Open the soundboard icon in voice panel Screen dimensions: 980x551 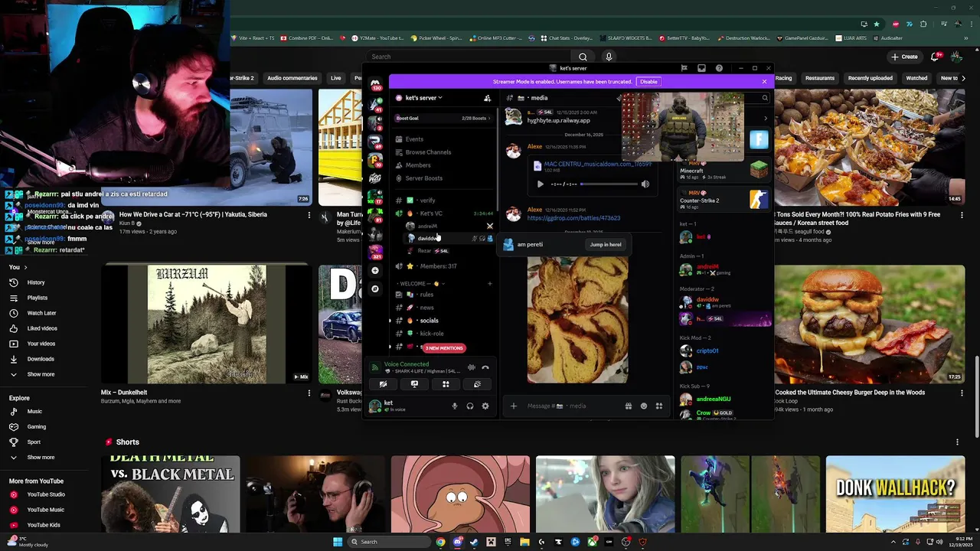click(x=477, y=384)
